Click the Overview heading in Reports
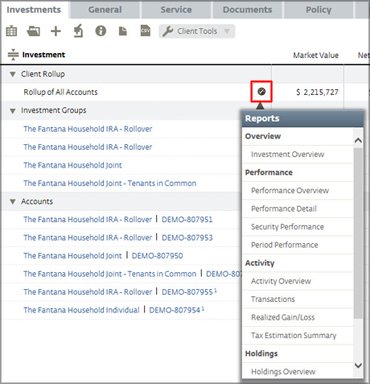370x384 pixels. point(263,136)
